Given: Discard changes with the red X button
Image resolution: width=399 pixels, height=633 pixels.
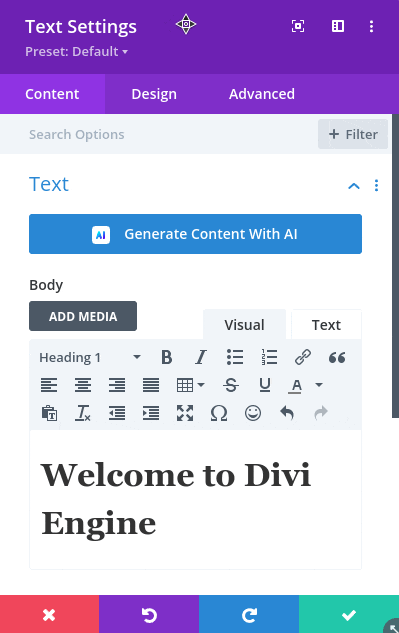Looking at the screenshot, I should pos(49,614).
